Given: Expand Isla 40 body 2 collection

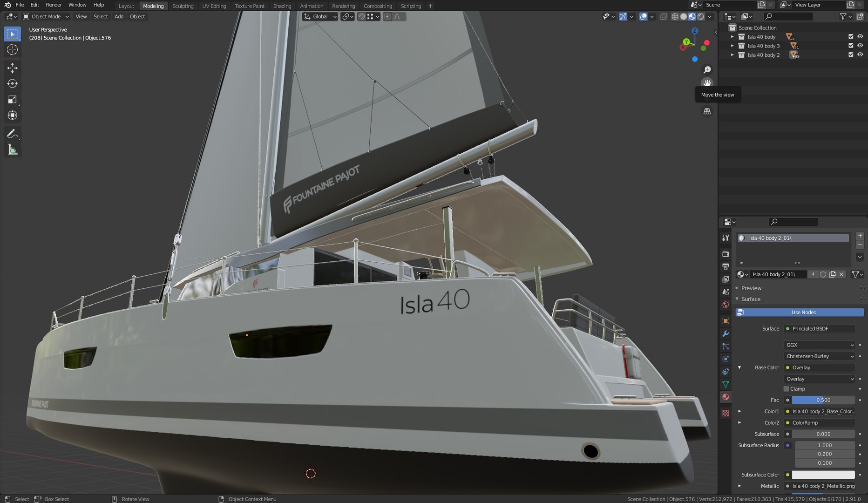Looking at the screenshot, I should click(x=732, y=55).
